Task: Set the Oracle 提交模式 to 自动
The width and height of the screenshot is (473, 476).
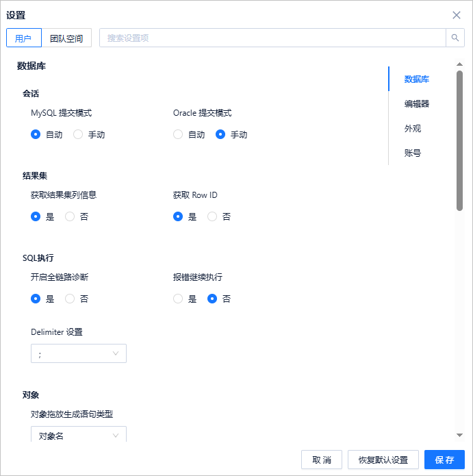Action: point(178,134)
